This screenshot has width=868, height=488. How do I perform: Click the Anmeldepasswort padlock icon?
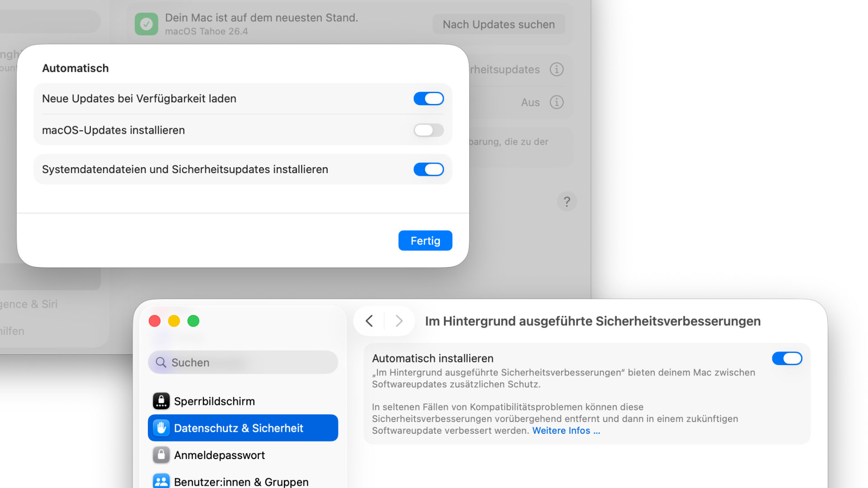(x=161, y=455)
